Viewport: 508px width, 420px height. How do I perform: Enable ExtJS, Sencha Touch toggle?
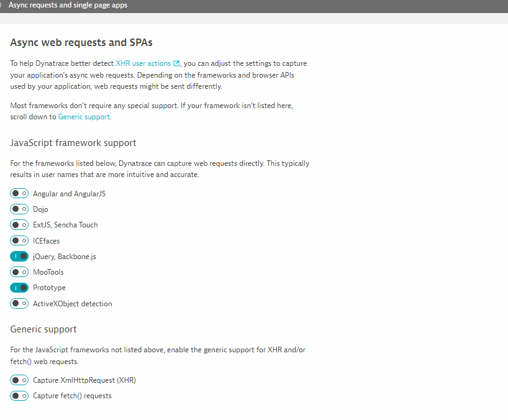tap(19, 224)
